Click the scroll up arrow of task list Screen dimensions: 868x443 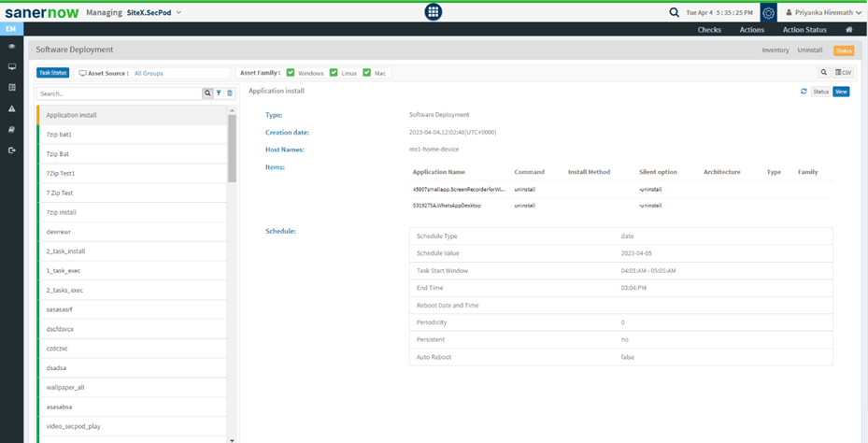coord(232,109)
